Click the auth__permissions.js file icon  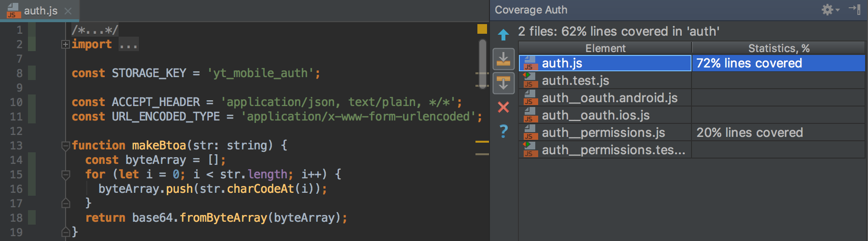[x=530, y=133]
